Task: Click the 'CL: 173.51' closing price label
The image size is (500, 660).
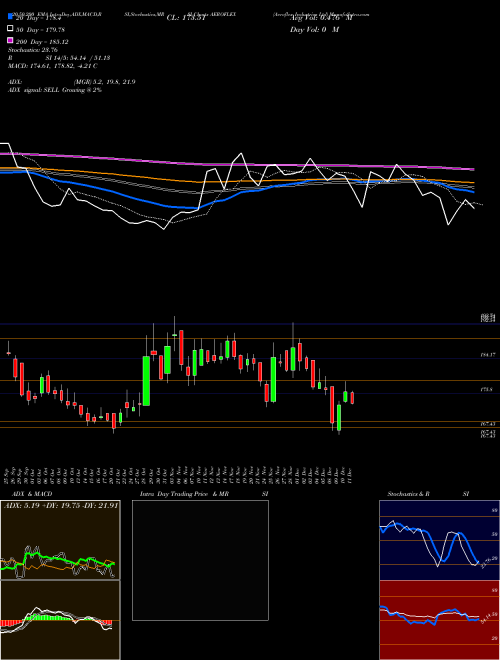Action: pyautogui.click(x=186, y=18)
